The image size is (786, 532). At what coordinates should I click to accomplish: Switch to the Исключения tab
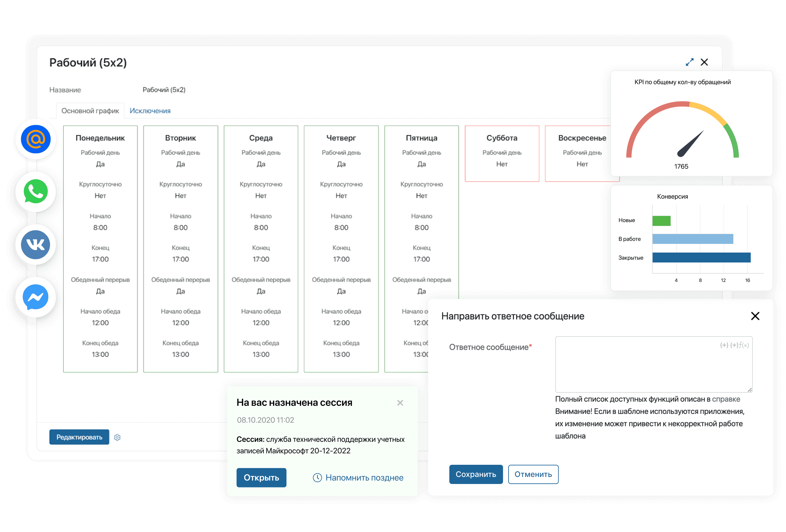coord(150,111)
